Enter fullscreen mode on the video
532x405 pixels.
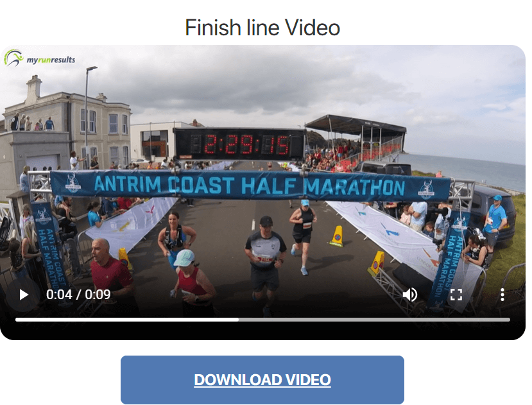(456, 295)
